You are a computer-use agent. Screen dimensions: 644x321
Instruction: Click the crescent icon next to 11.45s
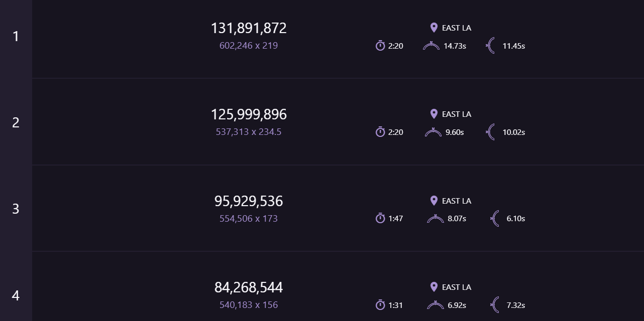pyautogui.click(x=490, y=46)
